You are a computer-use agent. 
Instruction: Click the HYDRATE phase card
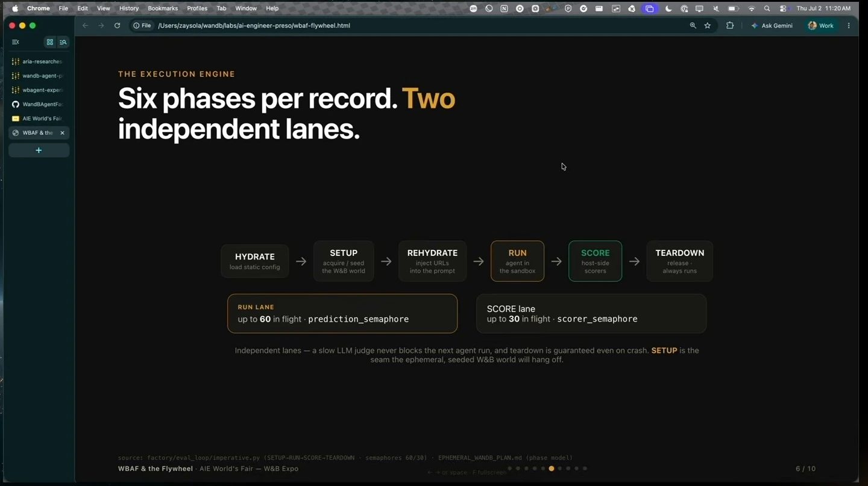pos(255,261)
